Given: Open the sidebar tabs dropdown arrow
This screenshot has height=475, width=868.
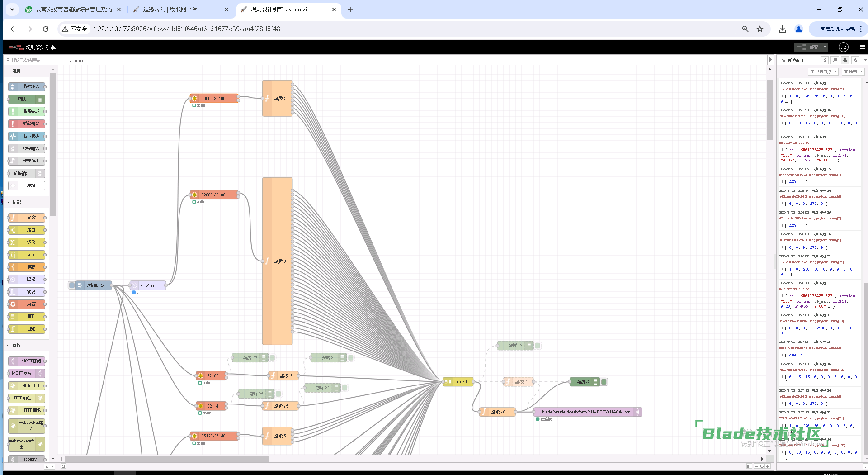Looking at the screenshot, I should coord(865,60).
